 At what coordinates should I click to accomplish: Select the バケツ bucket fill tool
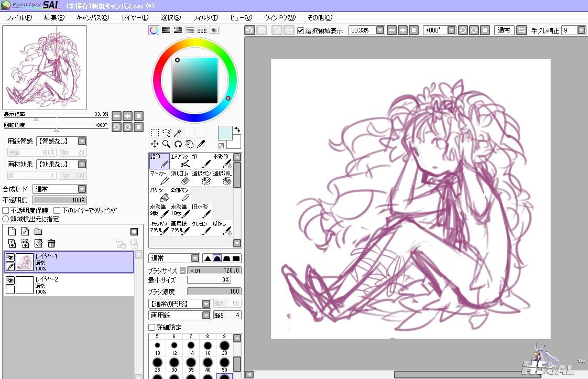pyautogui.click(x=159, y=195)
